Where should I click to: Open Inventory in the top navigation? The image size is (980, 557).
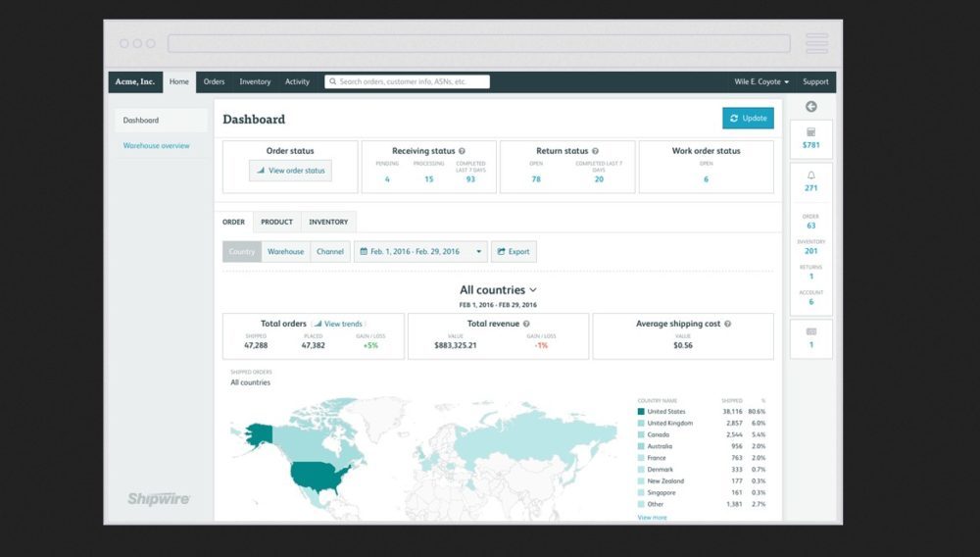tap(255, 82)
